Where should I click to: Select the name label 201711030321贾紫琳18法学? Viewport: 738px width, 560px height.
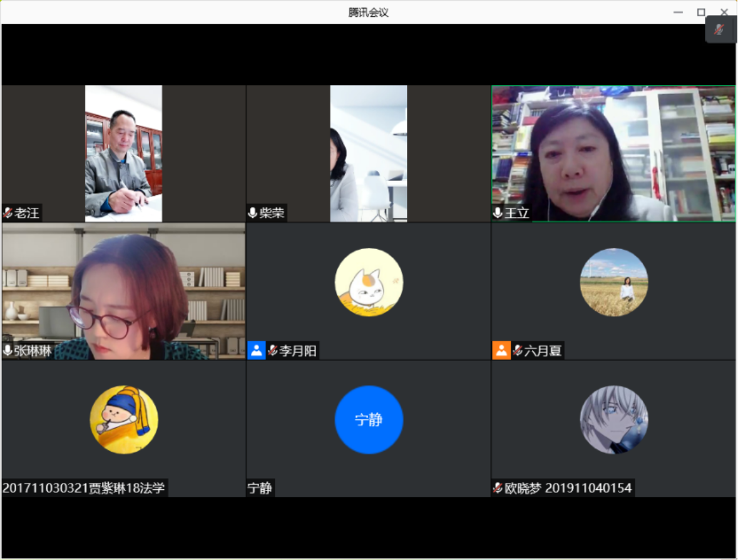85,487
